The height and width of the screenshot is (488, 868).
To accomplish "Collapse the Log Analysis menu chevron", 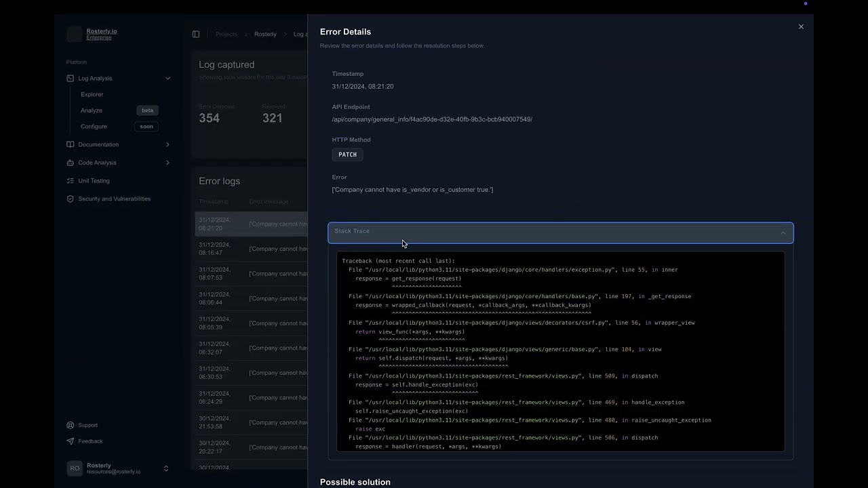I will [167, 78].
